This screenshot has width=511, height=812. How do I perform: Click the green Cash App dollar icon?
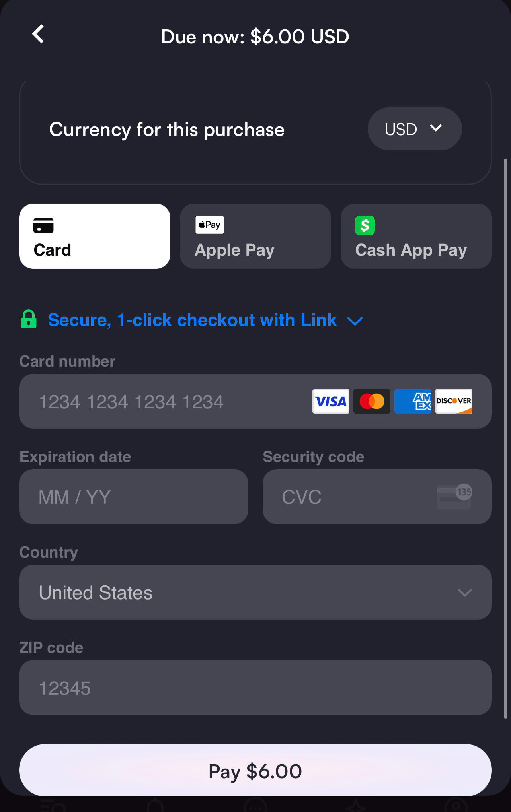[x=365, y=225]
